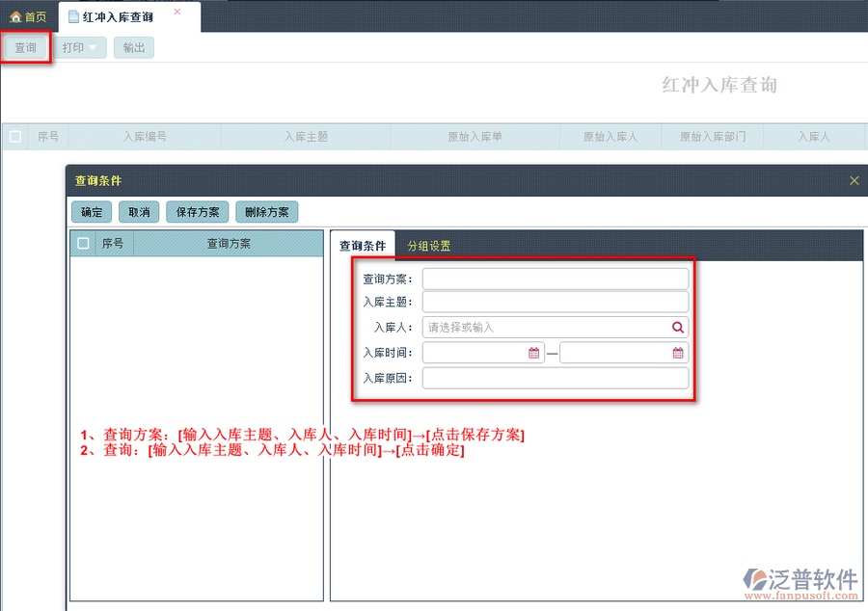868x611 pixels.
Task: Open the 入库人 selection combo box
Action: pos(546,328)
